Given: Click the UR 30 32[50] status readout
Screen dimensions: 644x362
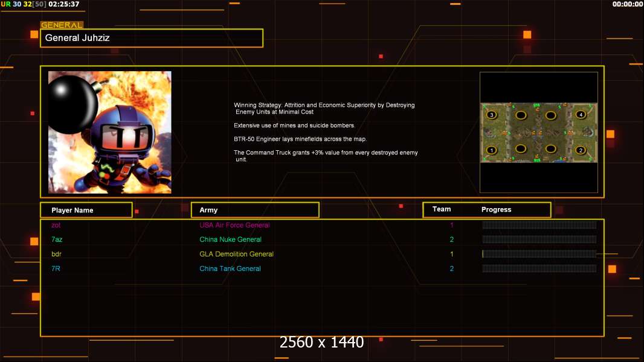Looking at the screenshot, I should coord(24,4).
